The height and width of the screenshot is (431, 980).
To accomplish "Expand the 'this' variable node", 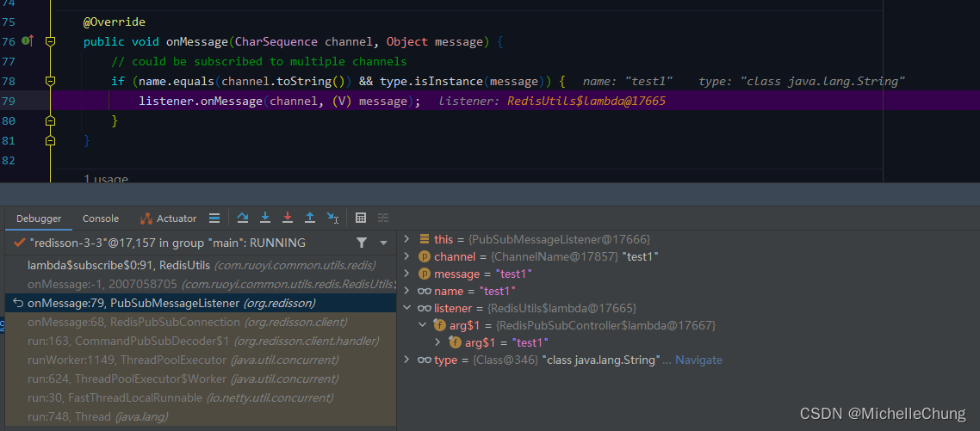I will pos(406,239).
